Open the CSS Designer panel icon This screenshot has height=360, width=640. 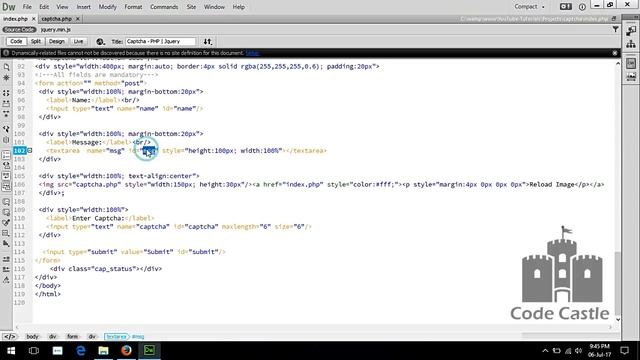(631, 63)
